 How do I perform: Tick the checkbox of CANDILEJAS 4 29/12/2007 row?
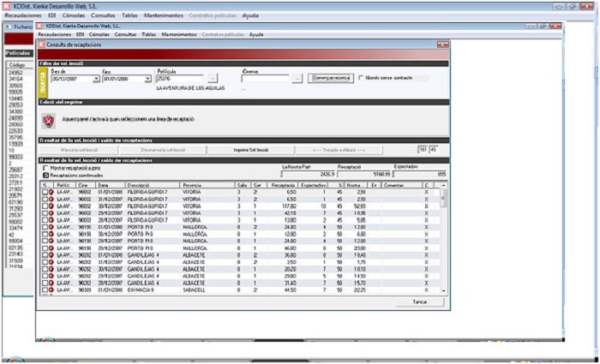pyautogui.click(x=45, y=276)
